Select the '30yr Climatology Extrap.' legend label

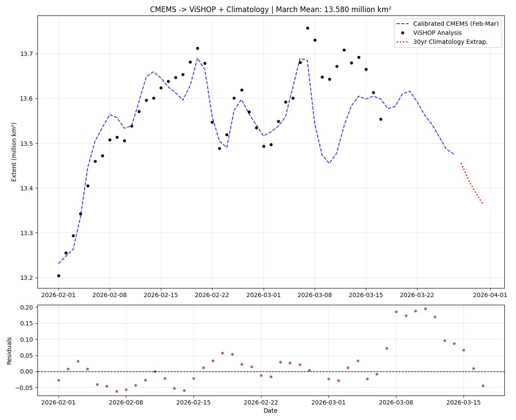click(450, 42)
